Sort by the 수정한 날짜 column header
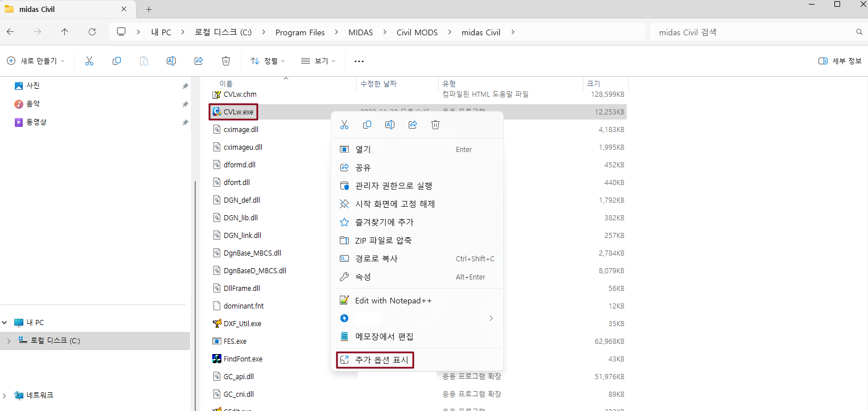Image resolution: width=868 pixels, height=411 pixels. tap(379, 84)
